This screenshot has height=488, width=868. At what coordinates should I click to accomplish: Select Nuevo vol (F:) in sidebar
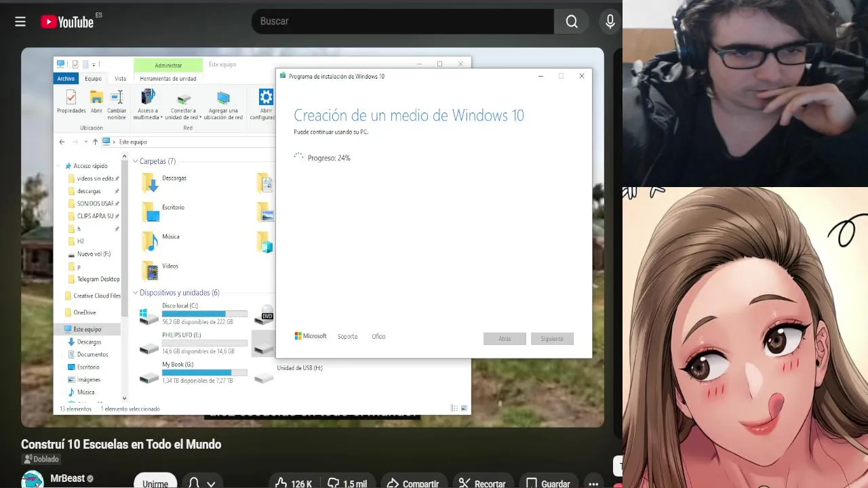coord(89,253)
